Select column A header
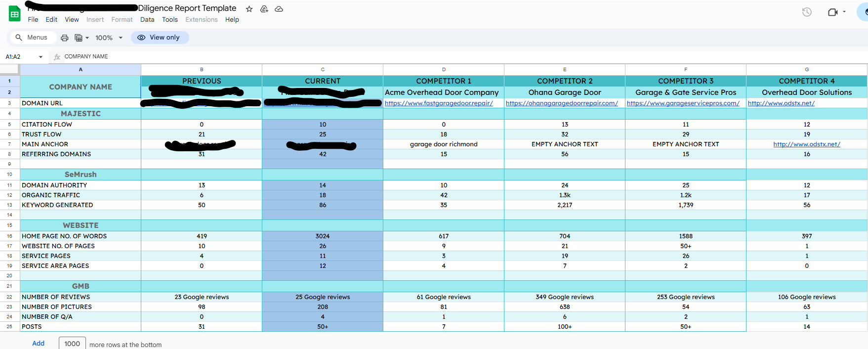868x349 pixels. click(x=81, y=69)
